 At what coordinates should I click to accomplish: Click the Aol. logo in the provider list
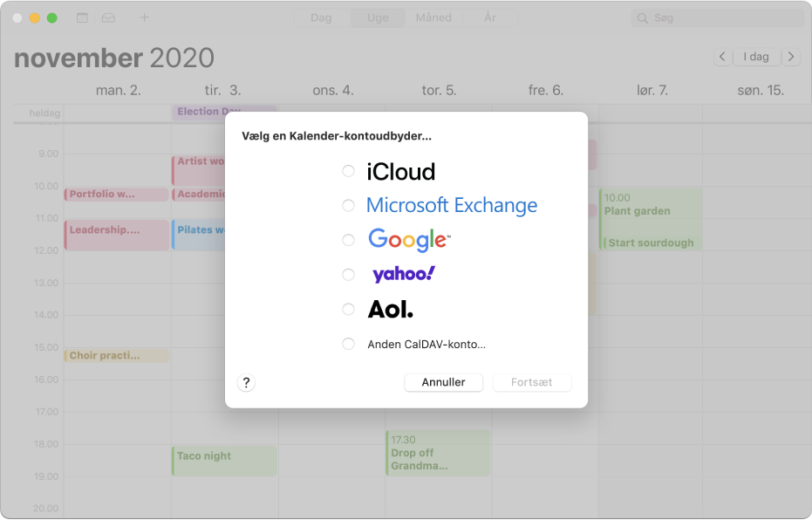pos(391,309)
